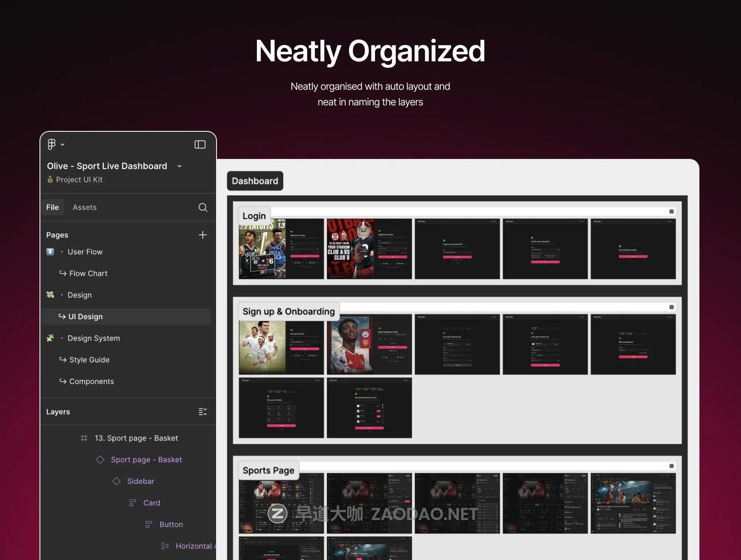Click the auto layout icon beside Card layer
This screenshot has width=741, height=560.
pos(132,503)
